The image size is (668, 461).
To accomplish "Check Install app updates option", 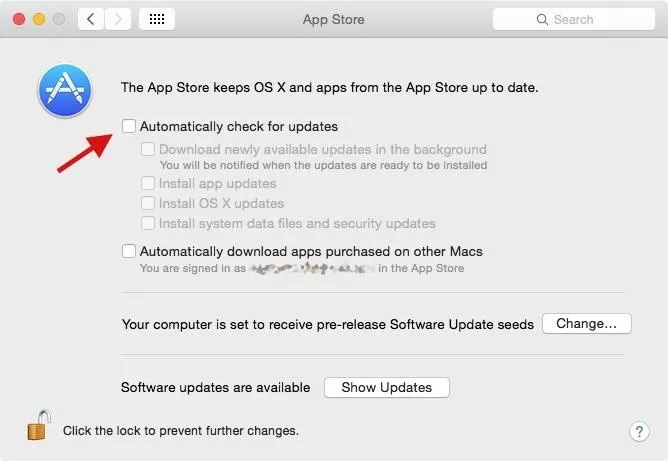I will coord(149,184).
